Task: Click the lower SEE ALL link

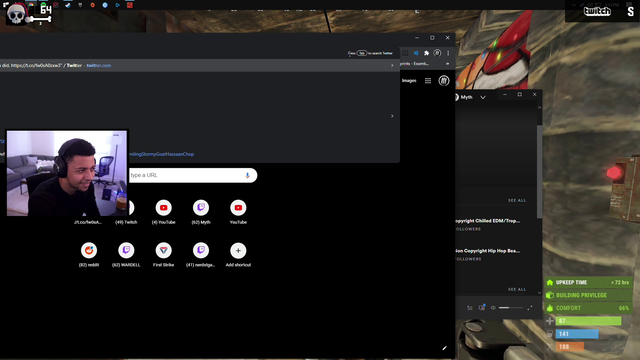Action: tap(517, 289)
